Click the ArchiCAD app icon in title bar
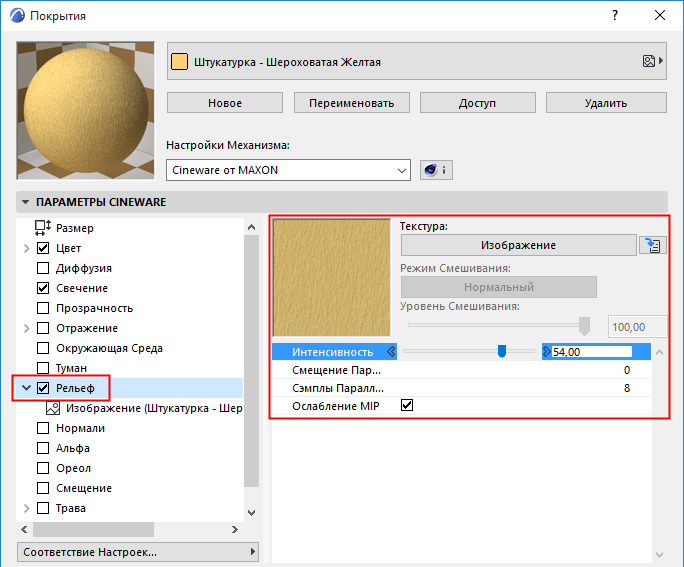Image resolution: width=684 pixels, height=567 pixels. tap(18, 15)
